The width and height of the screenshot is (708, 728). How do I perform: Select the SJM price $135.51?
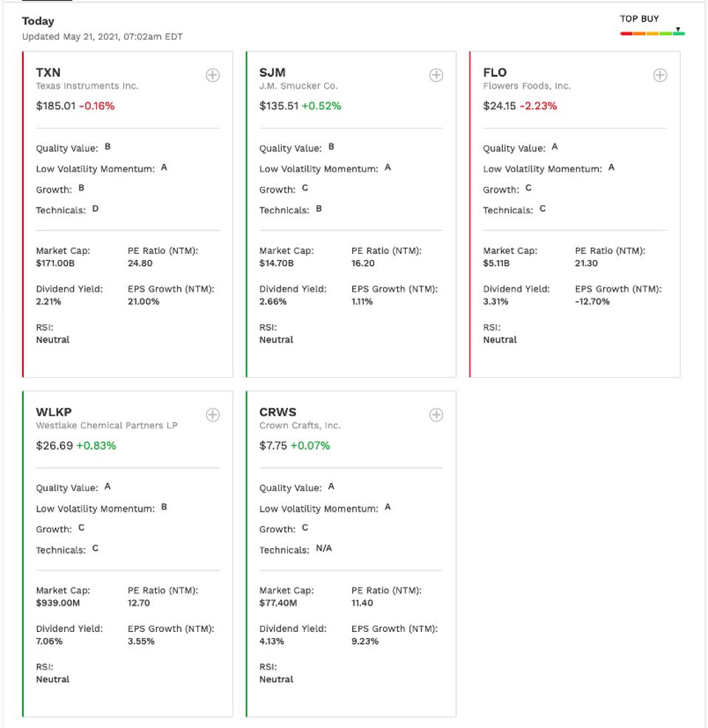click(x=278, y=106)
